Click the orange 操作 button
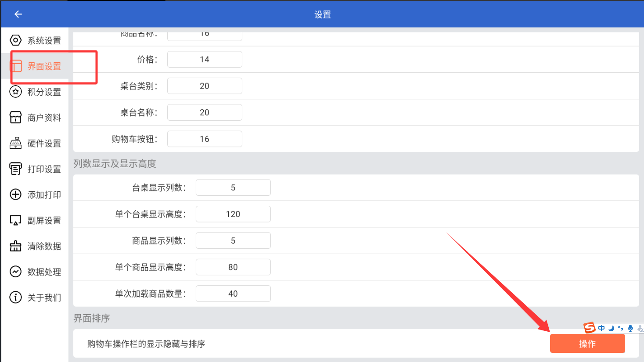This screenshot has height=362, width=644. 587,344
